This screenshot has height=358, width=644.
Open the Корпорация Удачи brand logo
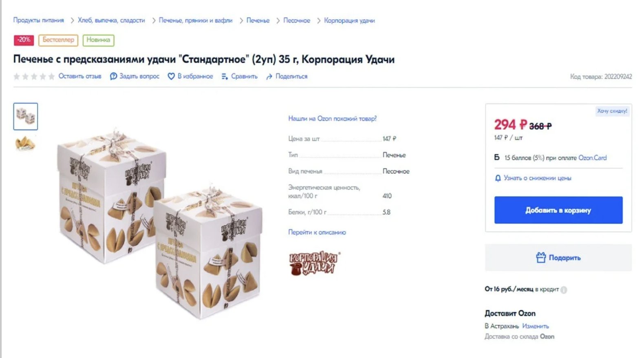pos(314,263)
